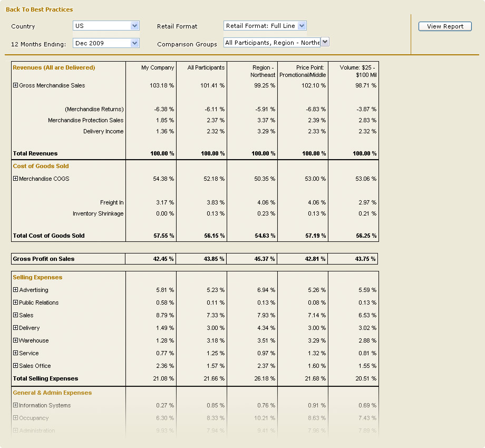Click the Gross Profit on Sales label
The width and height of the screenshot is (485, 448).
pyautogui.click(x=44, y=259)
